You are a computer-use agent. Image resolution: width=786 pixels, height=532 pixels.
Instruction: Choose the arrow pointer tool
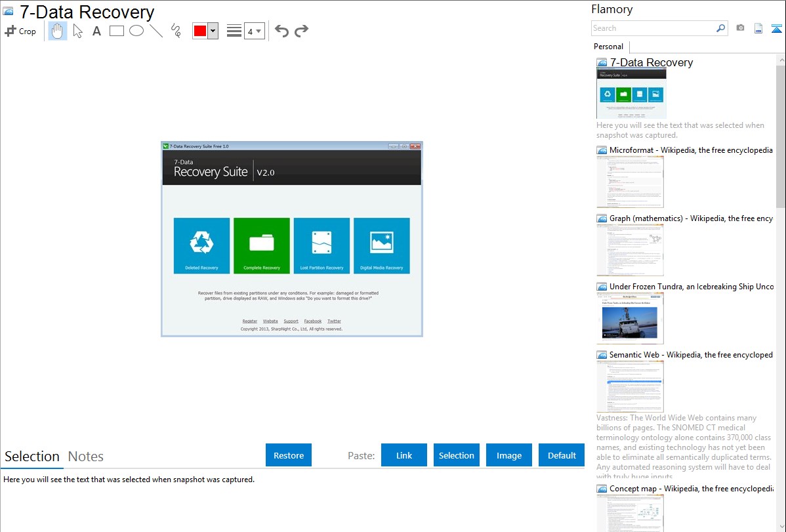(77, 31)
